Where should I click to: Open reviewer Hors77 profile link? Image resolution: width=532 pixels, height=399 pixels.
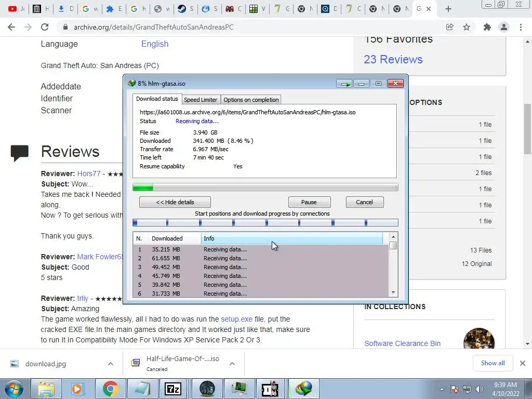(x=88, y=174)
